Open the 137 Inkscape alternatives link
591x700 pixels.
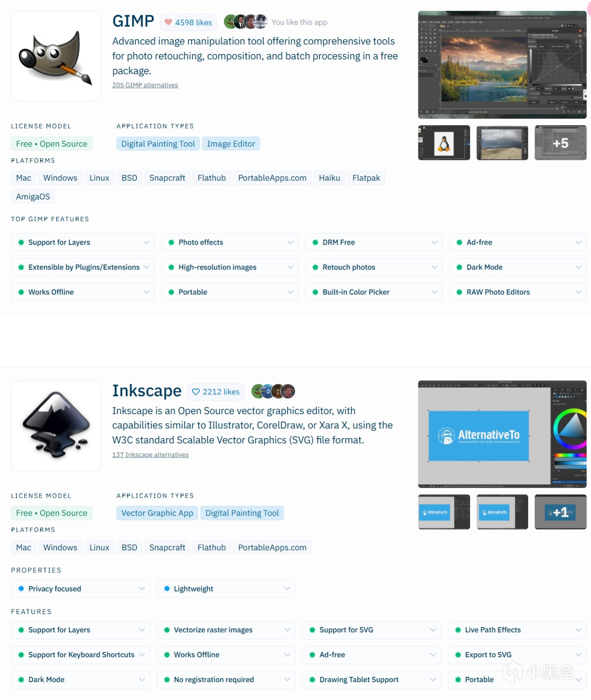pyautogui.click(x=151, y=455)
